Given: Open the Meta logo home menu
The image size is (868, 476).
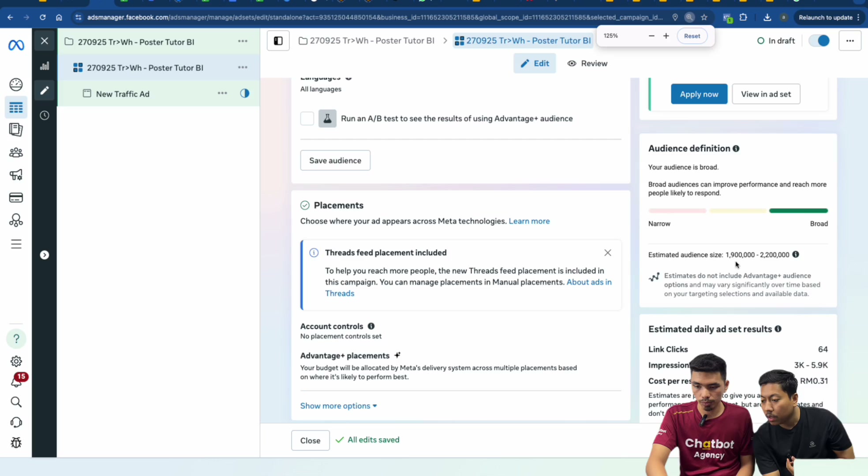Looking at the screenshot, I should (x=16, y=45).
